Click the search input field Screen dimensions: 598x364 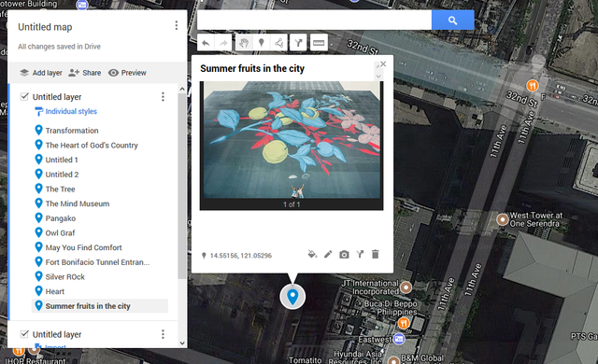click(x=314, y=20)
